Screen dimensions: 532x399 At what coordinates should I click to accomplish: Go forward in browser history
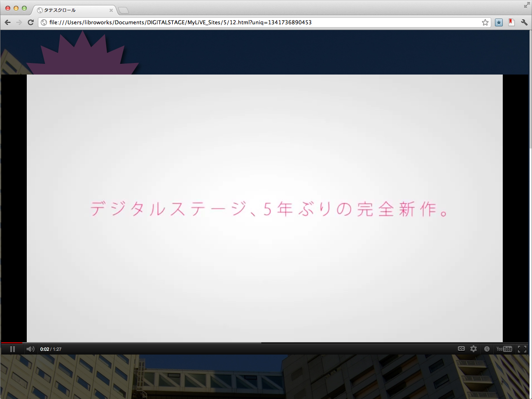pyautogui.click(x=19, y=22)
